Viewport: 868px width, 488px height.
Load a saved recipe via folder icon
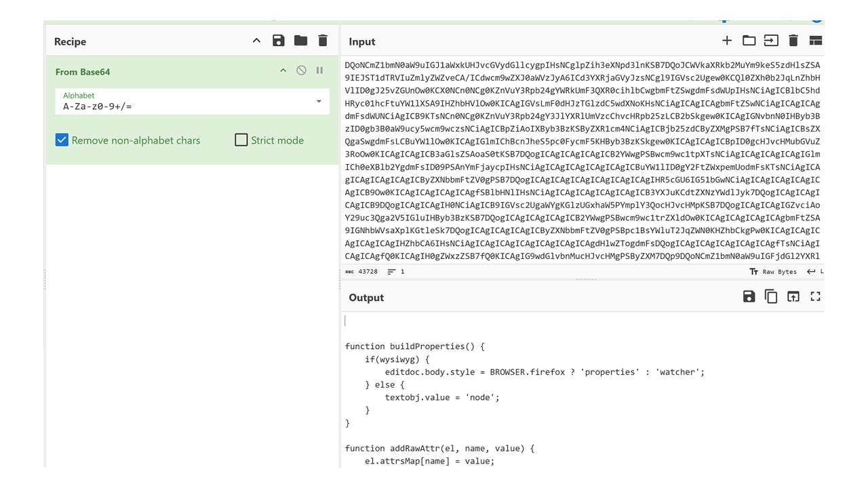coord(300,41)
